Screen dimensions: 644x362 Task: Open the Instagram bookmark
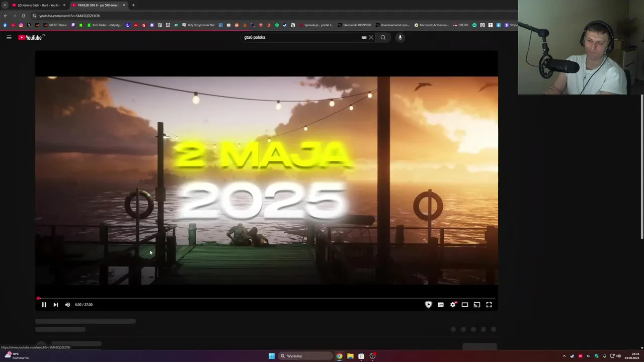(21, 25)
